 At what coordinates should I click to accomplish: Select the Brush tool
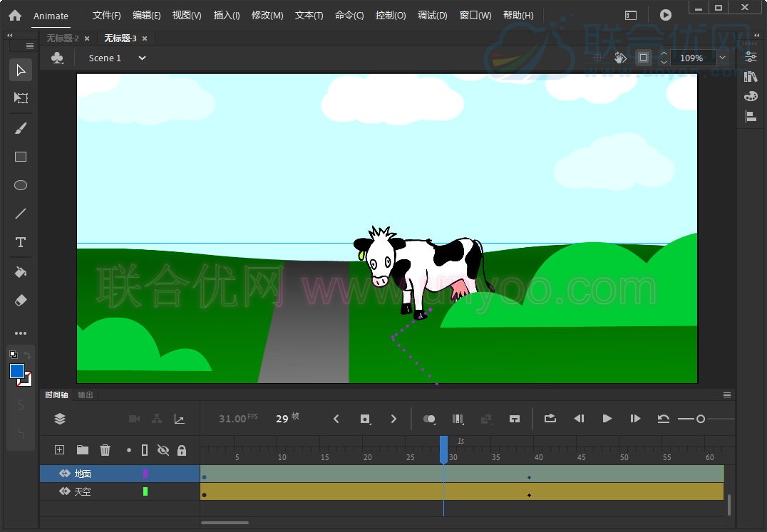click(21, 128)
